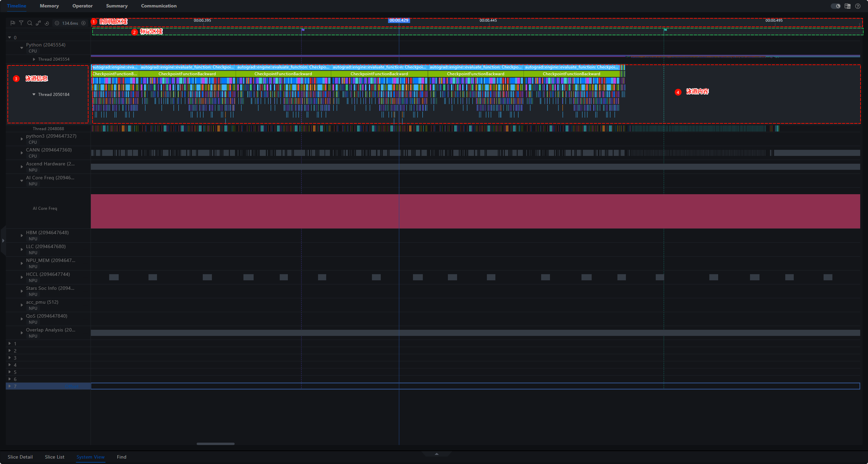Collapse AI Core Freq process arrow
This screenshot has width=868, height=464.
[22, 181]
